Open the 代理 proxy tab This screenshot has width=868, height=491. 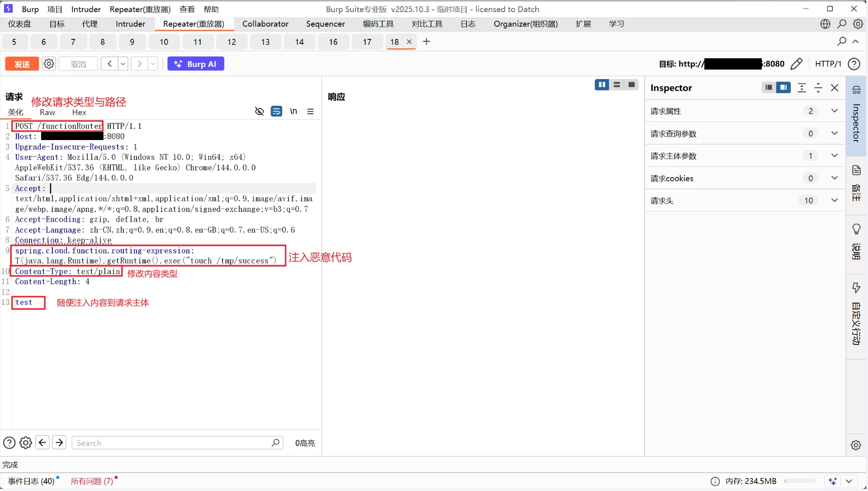[90, 24]
